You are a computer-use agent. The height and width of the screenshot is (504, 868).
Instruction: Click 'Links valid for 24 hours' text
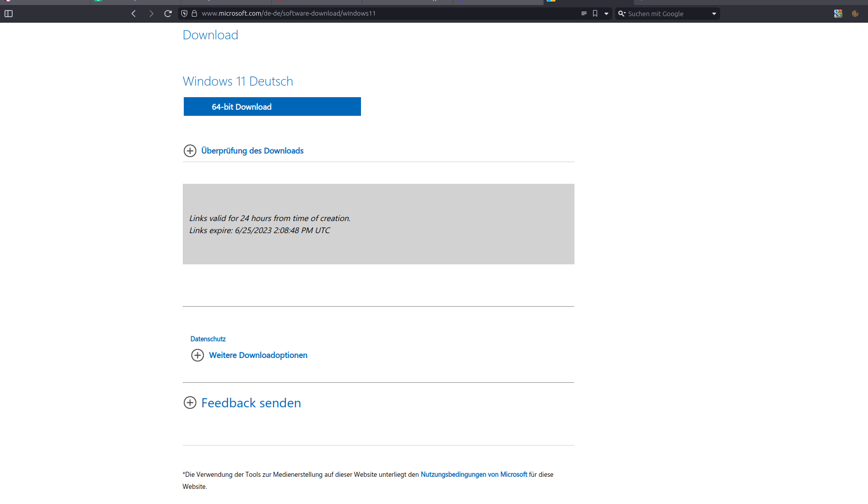tap(270, 218)
